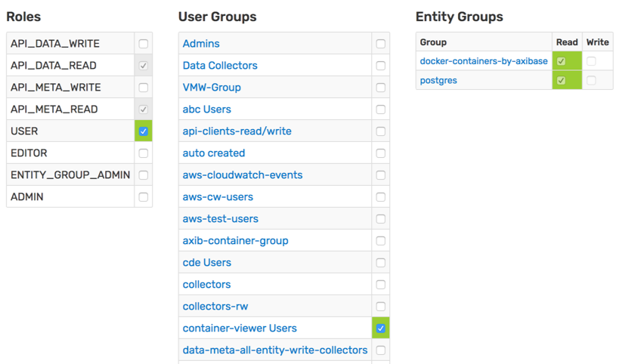Toggle the API_META_WRITE role checkbox
Image resolution: width=619 pixels, height=364 pixels.
(x=144, y=88)
